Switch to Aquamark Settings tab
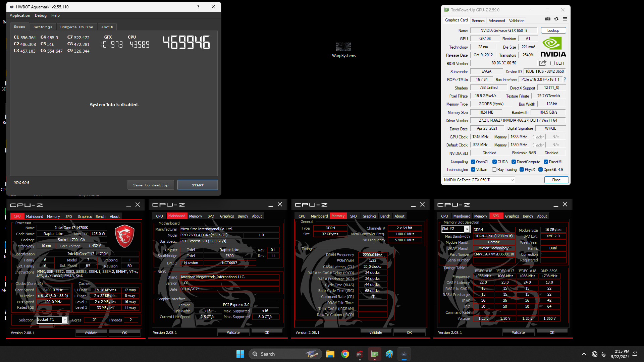 [43, 27]
